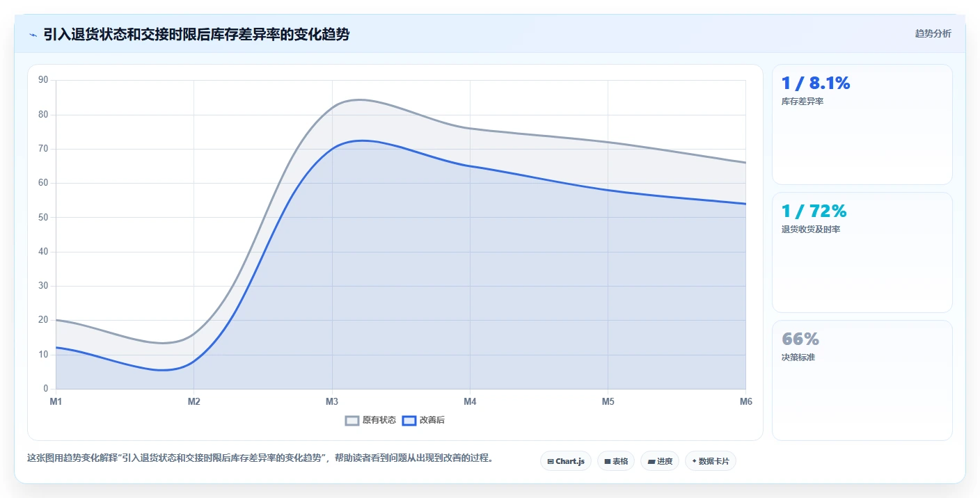The width and height of the screenshot is (980, 498).
Task: Toggle the 改善后 legend swatch
Action: (x=409, y=420)
